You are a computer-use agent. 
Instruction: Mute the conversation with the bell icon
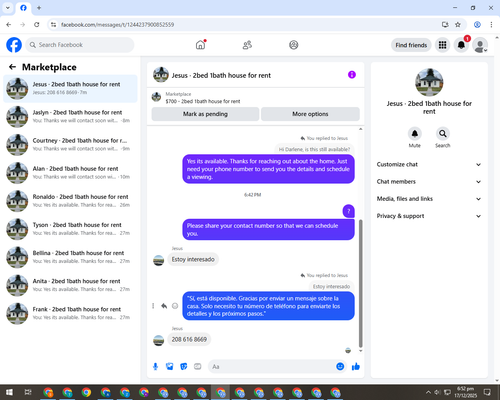(x=415, y=134)
